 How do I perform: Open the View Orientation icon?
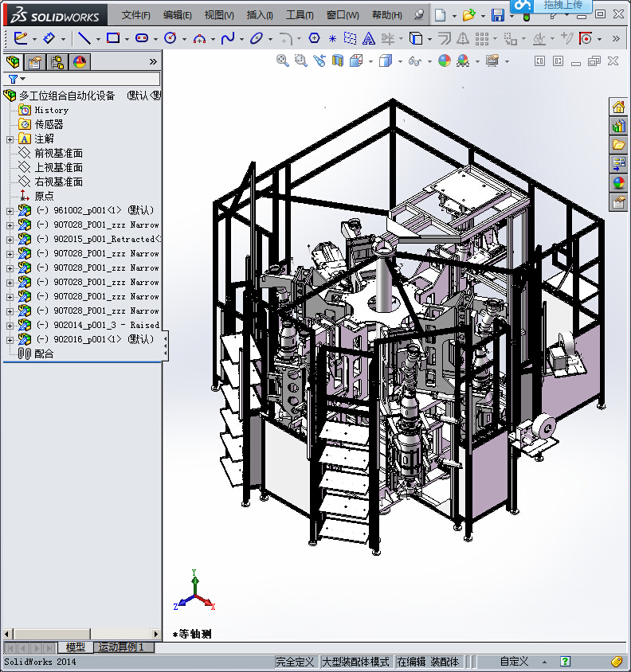coord(356,61)
